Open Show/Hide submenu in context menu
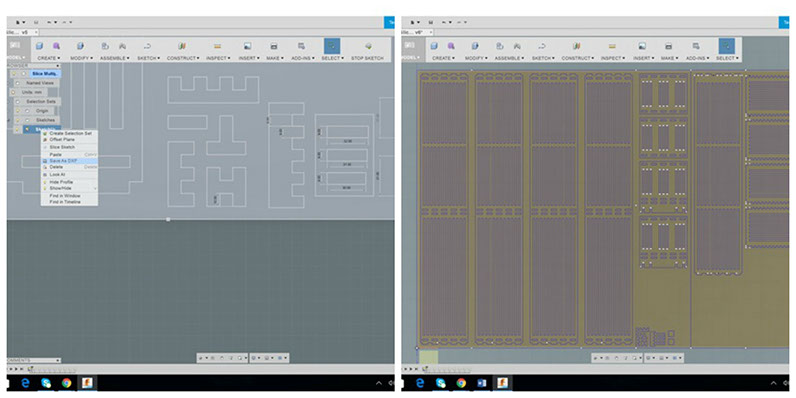 click(x=70, y=188)
